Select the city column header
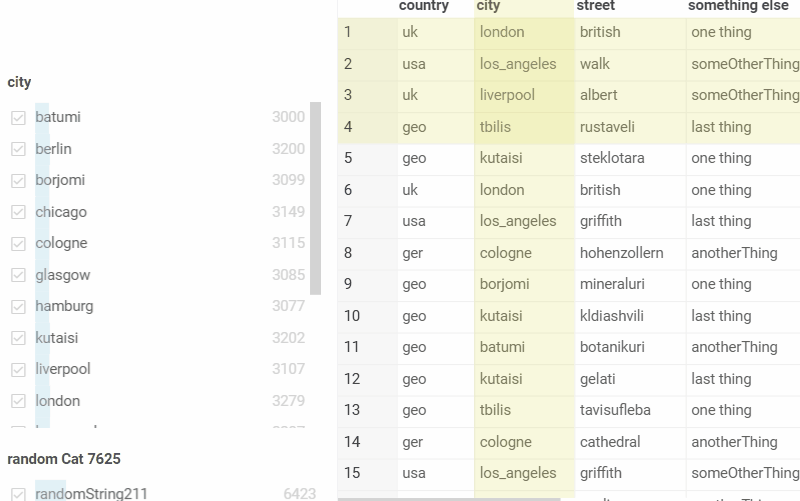This screenshot has height=501, width=800. coord(488,7)
